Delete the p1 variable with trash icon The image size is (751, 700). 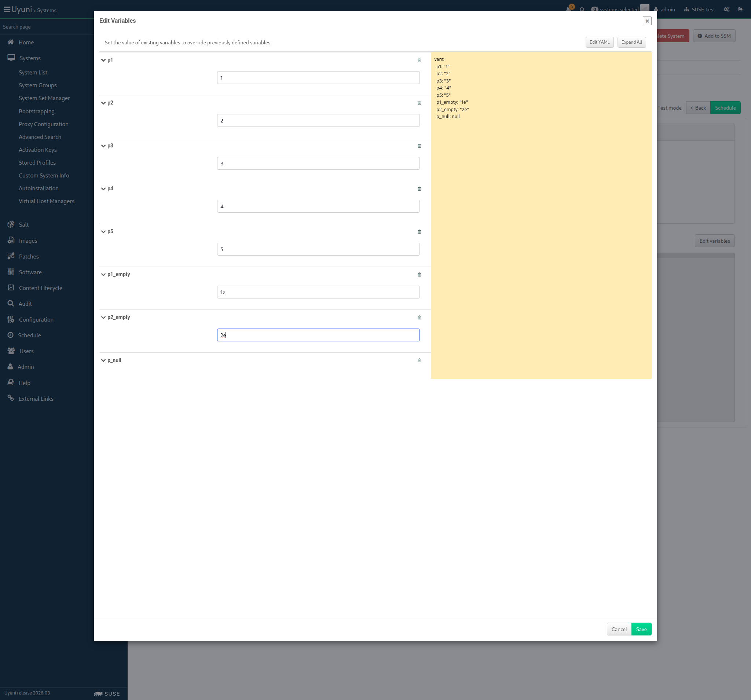click(420, 60)
